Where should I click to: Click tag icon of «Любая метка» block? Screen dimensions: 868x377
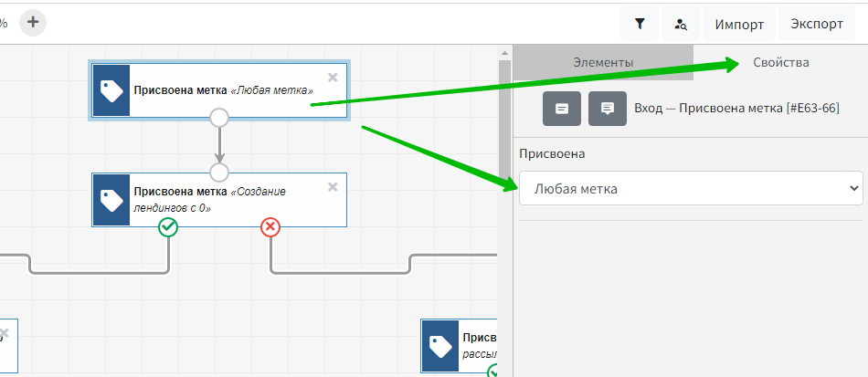coord(111,90)
